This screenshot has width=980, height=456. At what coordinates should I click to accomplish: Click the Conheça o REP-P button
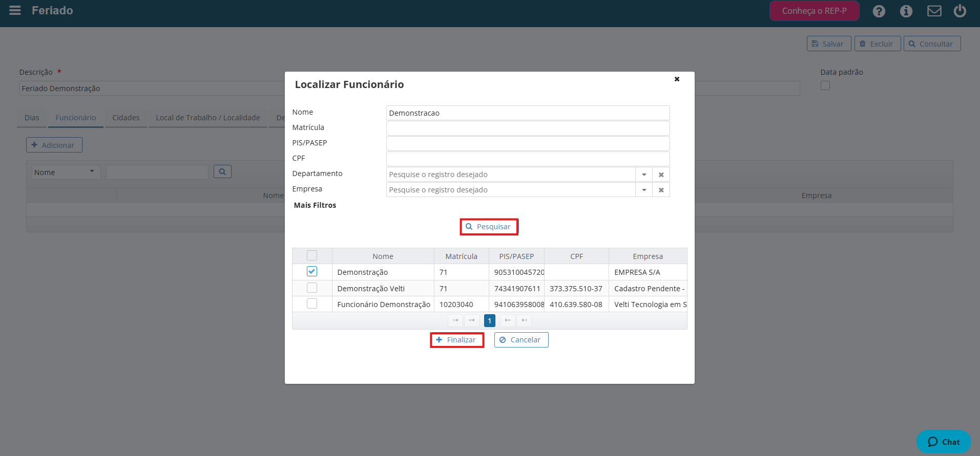814,11
